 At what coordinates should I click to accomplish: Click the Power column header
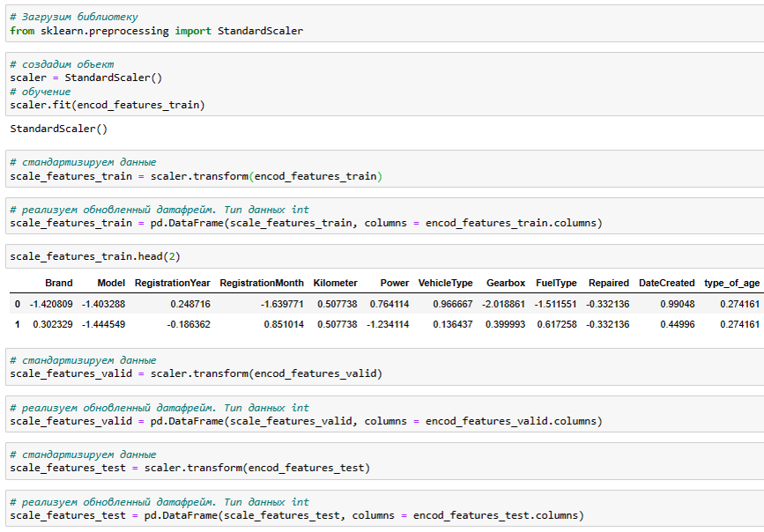click(x=395, y=283)
